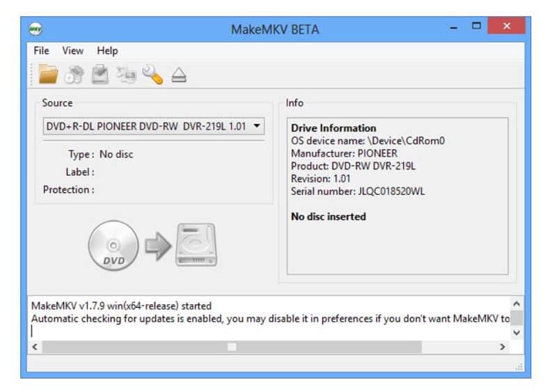Click the horizontal scrollbar right arrow
557x392 pixels.
(x=502, y=347)
